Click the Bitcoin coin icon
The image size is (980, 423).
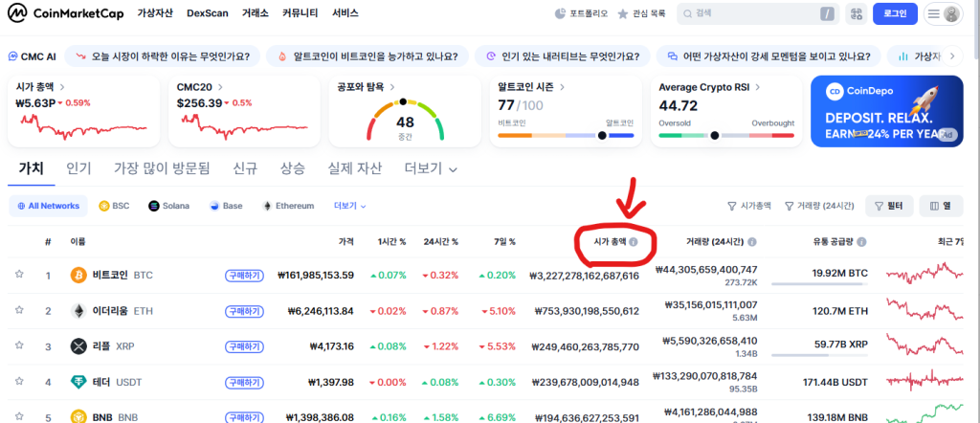[78, 275]
